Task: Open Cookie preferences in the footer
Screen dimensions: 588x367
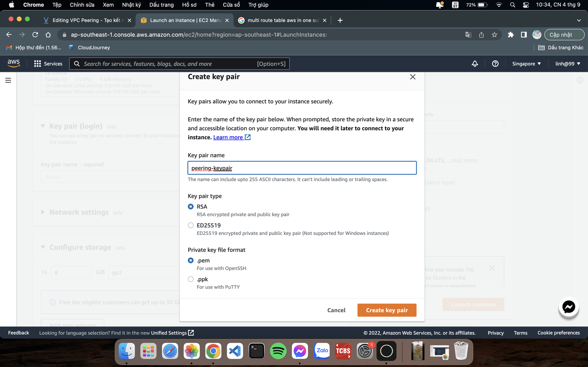Action: coord(558,333)
